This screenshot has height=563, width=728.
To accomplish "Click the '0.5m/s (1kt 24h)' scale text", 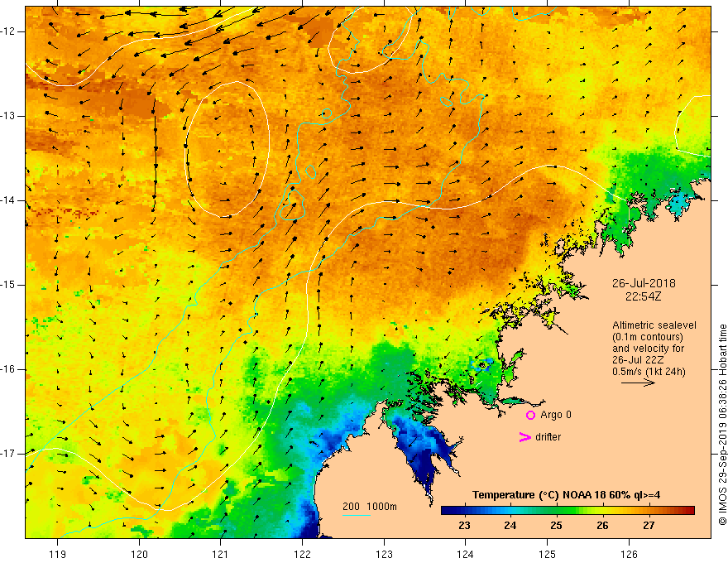I will point(649,372).
